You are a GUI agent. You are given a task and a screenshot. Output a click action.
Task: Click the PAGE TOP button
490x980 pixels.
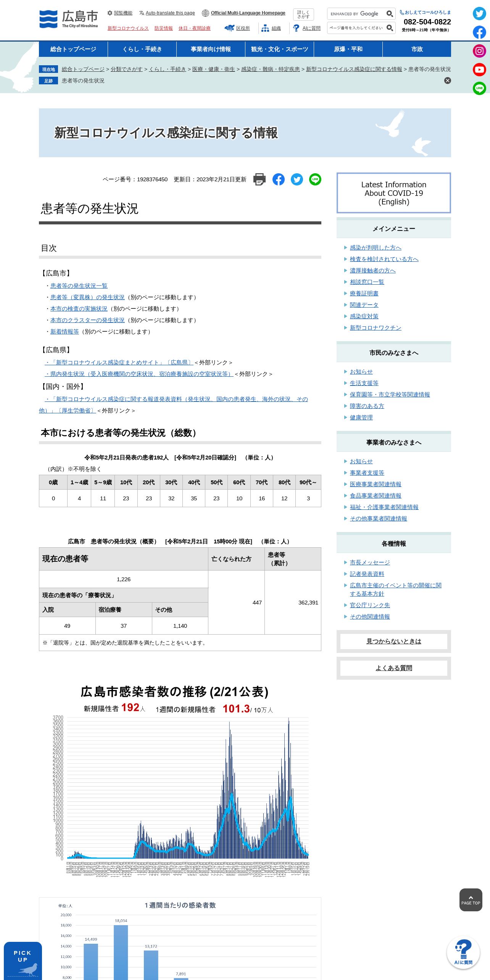(471, 900)
